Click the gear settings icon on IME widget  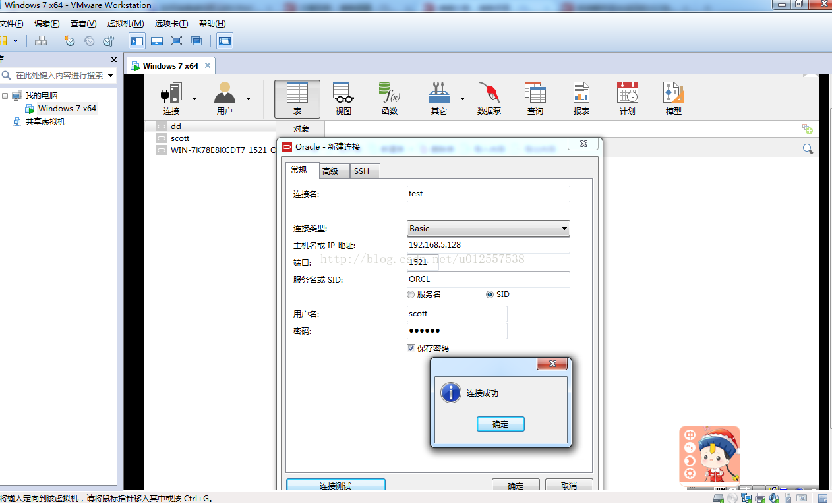[x=690, y=473]
